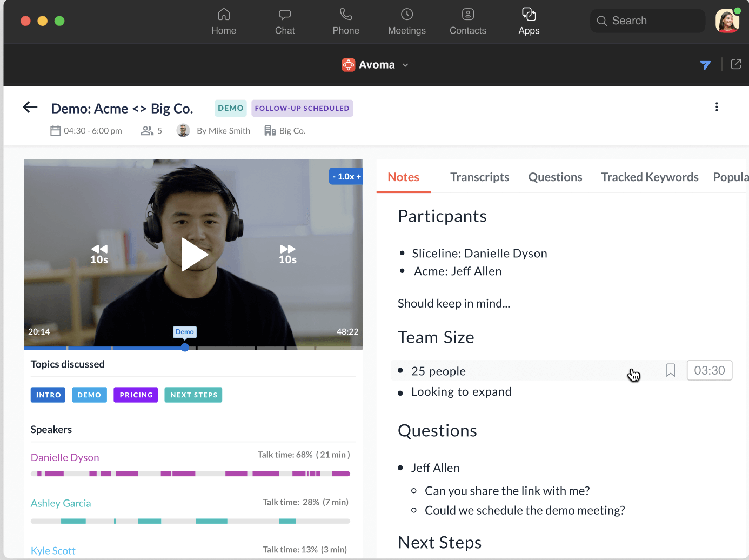
Task: Click the Big Co. company building icon
Action: pos(270,131)
